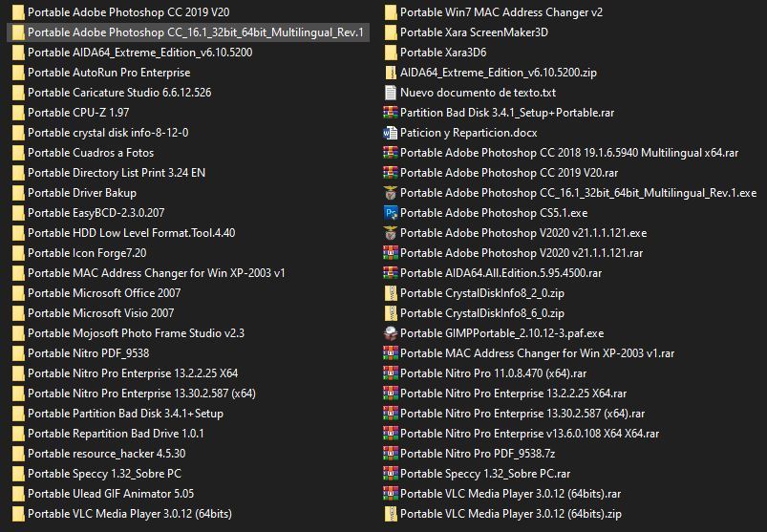Click the RAR icon of Nitro Pro Enterprise 13.2.2.25 X64.rar
The image size is (767, 532).
coord(390,394)
